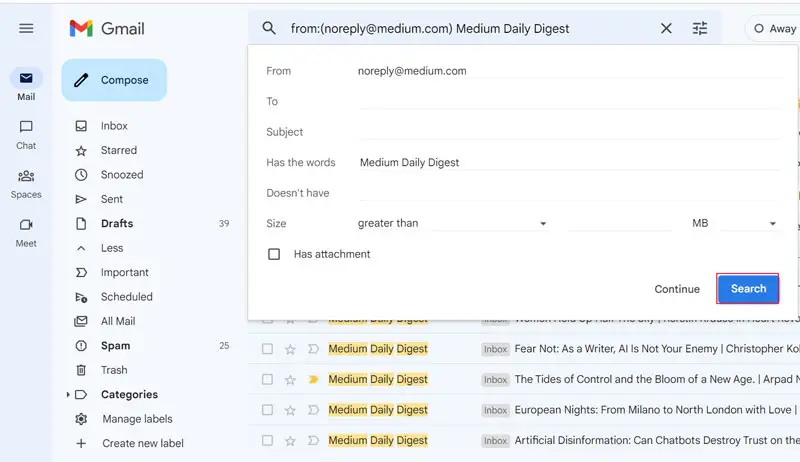Click the blue Search button
800x462 pixels.
(x=748, y=289)
